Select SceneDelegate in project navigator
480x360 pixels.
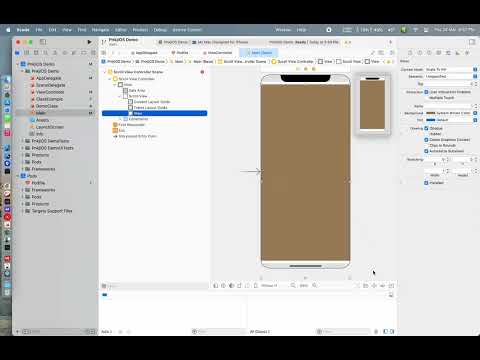(50, 85)
